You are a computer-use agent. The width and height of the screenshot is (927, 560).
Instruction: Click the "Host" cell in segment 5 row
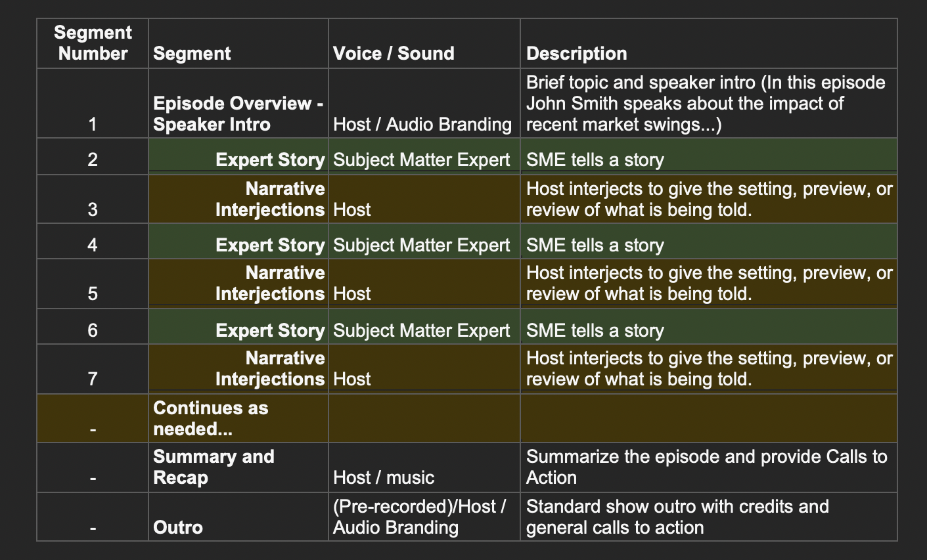(424, 284)
